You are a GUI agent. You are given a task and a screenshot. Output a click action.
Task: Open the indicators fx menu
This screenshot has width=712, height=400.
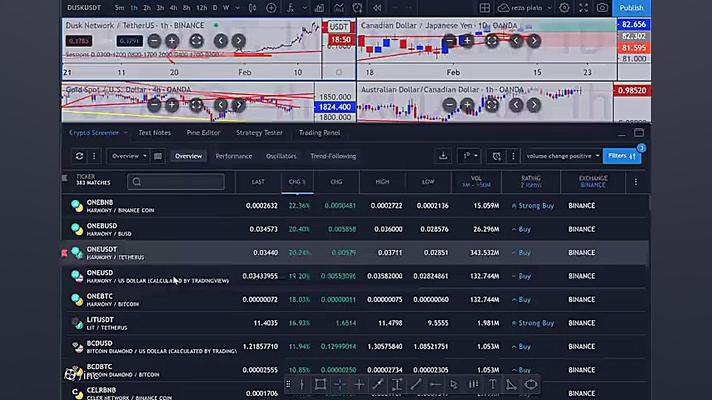coord(291,8)
